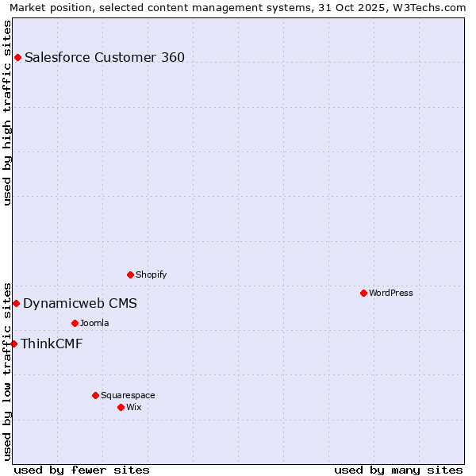The height and width of the screenshot is (476, 476).
Task: Click the red marker for Salesforce Customer 360
Action: coord(17,57)
